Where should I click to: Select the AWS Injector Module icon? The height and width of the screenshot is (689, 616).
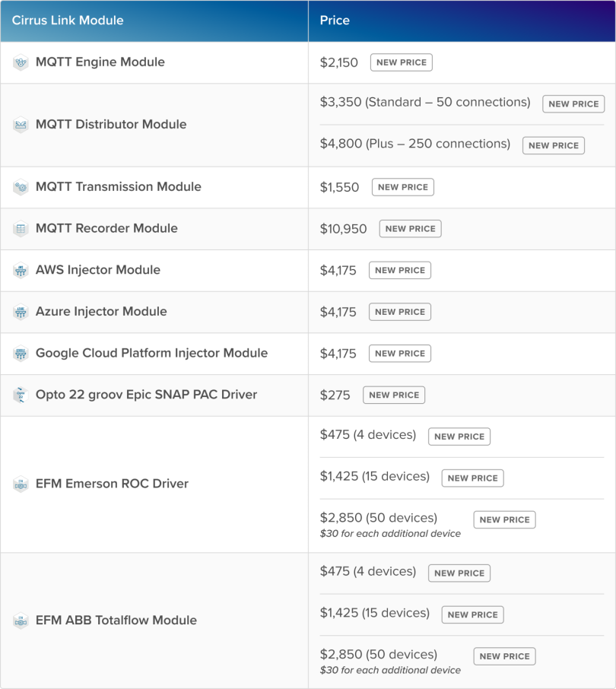(21, 270)
